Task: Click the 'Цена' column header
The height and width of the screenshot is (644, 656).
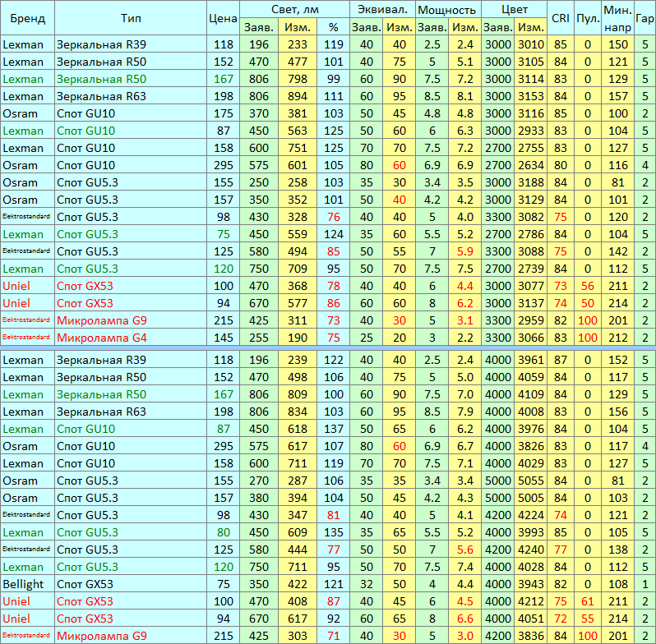Action: [x=223, y=18]
